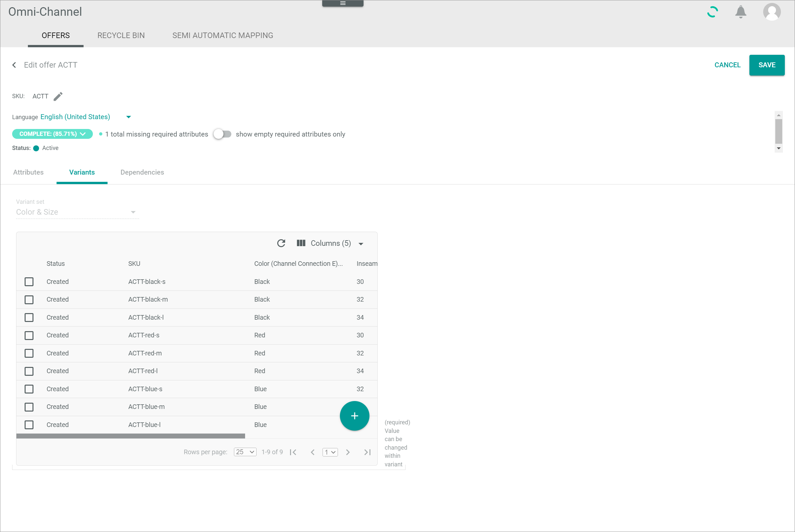Click the Color (Channel Connection E)... column header

[299, 264]
